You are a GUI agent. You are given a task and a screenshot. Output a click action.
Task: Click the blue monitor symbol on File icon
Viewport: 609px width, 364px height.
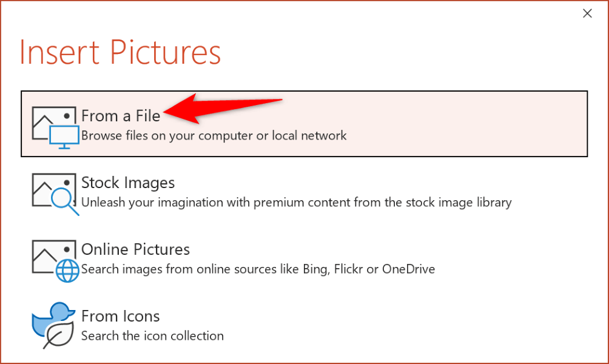pos(64,136)
